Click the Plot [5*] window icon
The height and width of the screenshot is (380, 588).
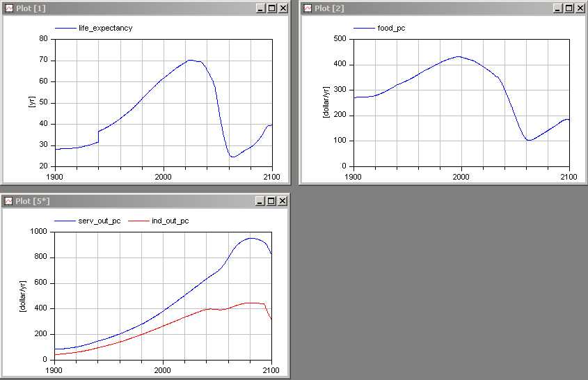pyautogui.click(x=9, y=201)
